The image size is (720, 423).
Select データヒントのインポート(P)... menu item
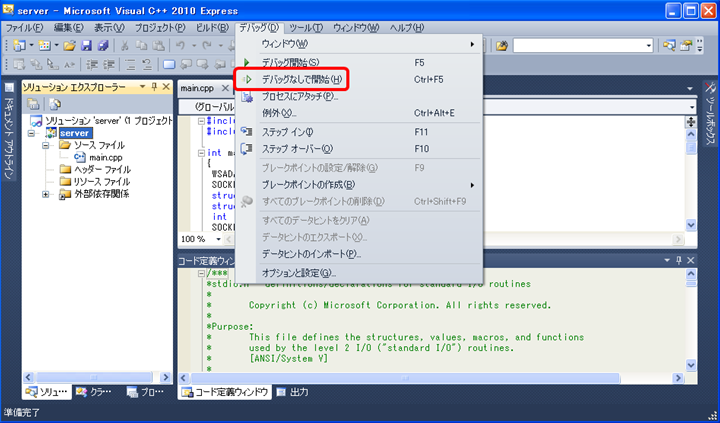pyautogui.click(x=311, y=254)
